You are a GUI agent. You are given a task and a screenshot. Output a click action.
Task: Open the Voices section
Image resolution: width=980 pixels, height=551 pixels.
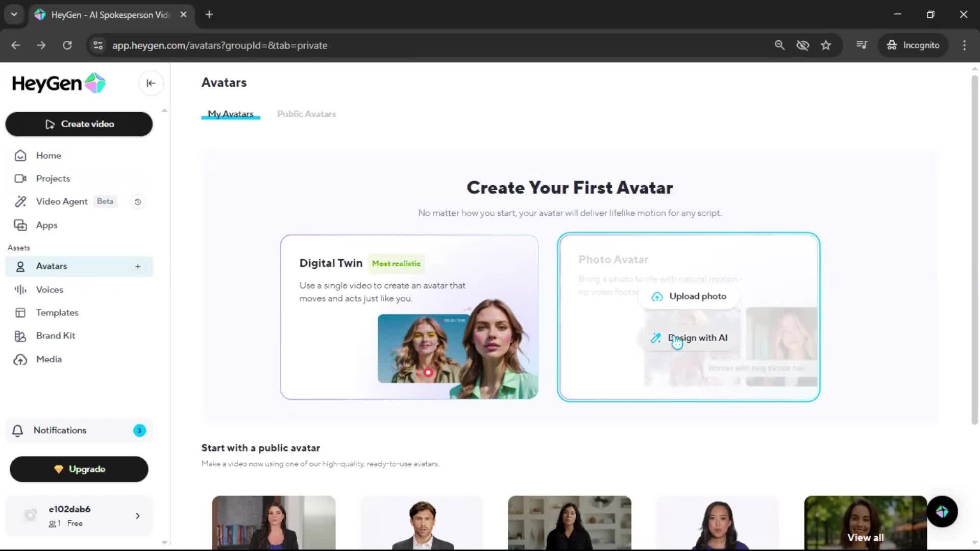50,289
